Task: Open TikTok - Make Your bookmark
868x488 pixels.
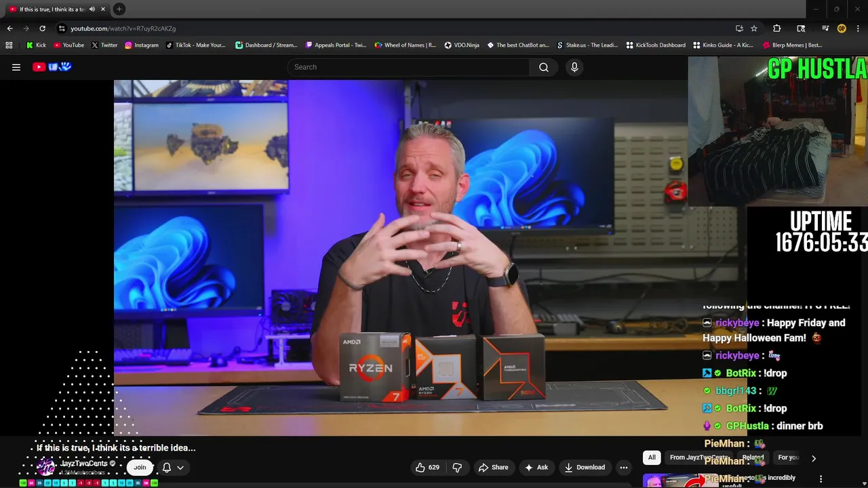Action: click(x=195, y=45)
